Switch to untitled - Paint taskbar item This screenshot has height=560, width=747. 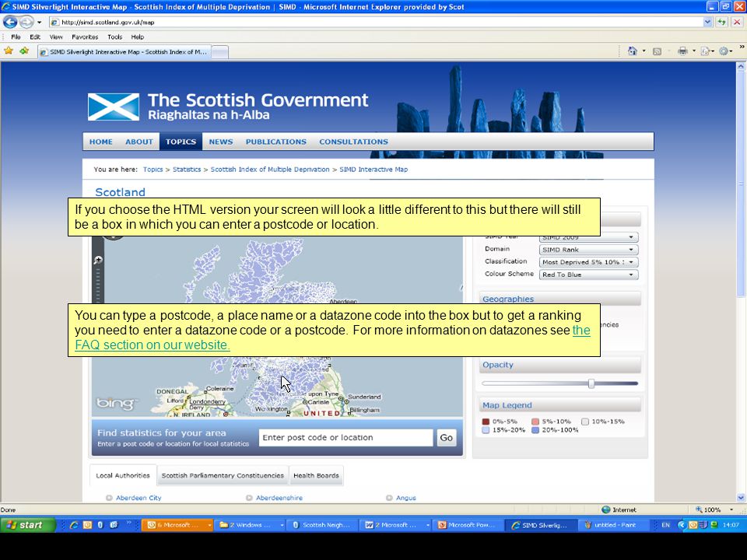pyautogui.click(x=612, y=525)
